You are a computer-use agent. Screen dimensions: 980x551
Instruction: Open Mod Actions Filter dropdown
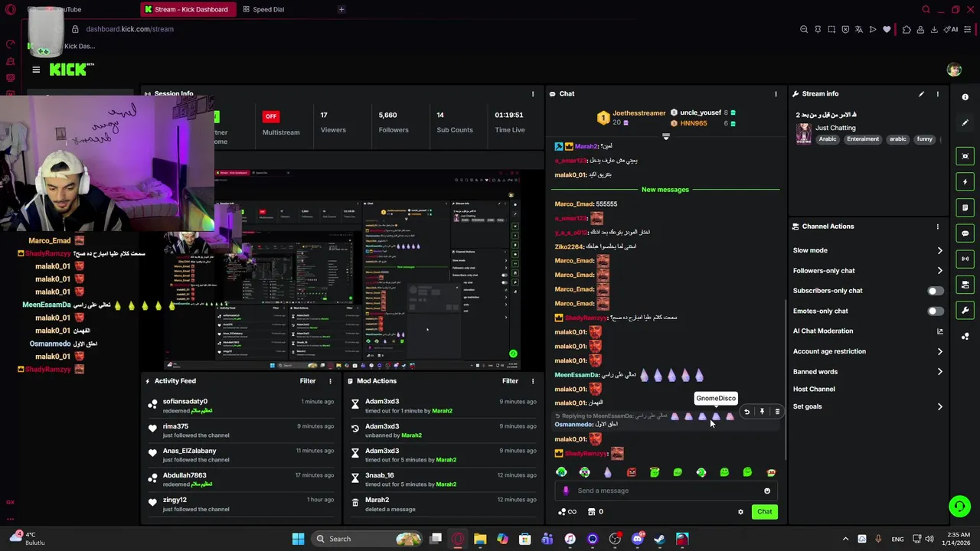(x=511, y=381)
